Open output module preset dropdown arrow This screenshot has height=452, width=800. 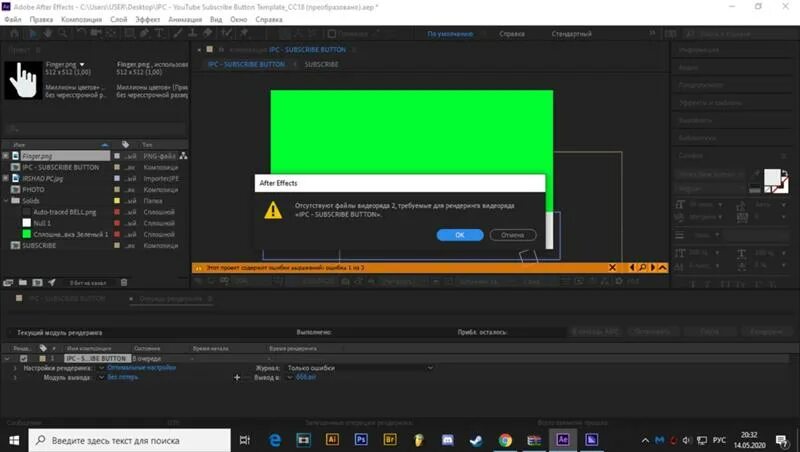[102, 378]
